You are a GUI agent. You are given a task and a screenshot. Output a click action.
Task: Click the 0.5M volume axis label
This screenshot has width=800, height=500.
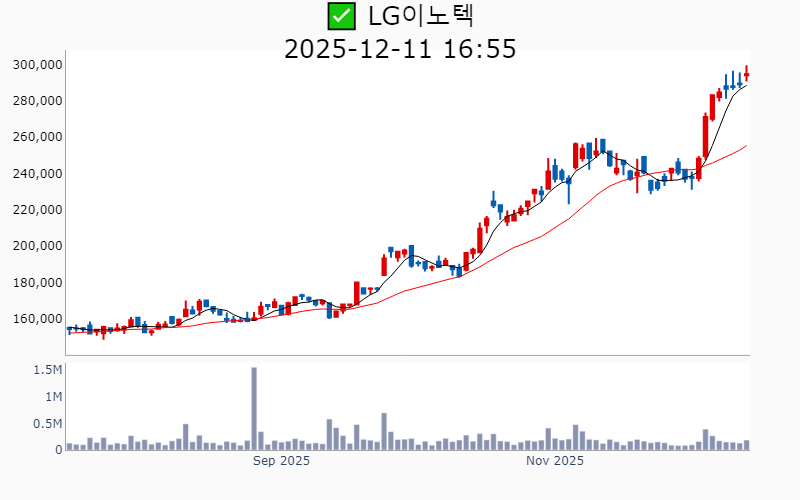[x=48, y=424]
